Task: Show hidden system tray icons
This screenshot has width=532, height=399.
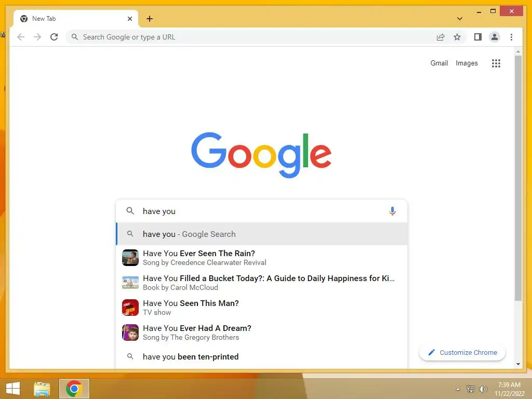Action: coord(458,389)
